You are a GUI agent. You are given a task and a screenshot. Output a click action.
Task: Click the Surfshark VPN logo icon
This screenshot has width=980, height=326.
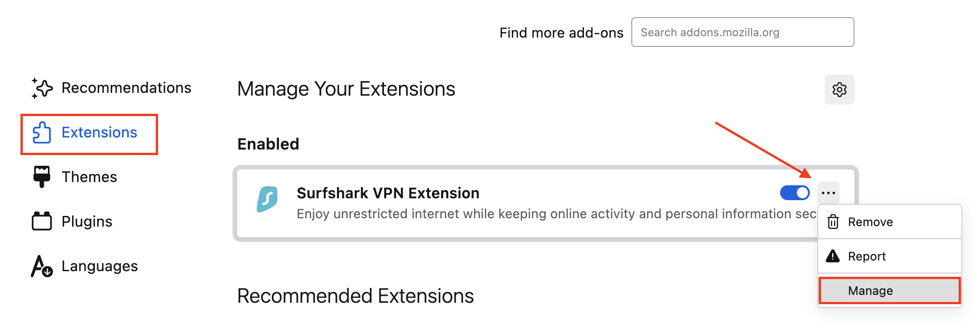267,199
